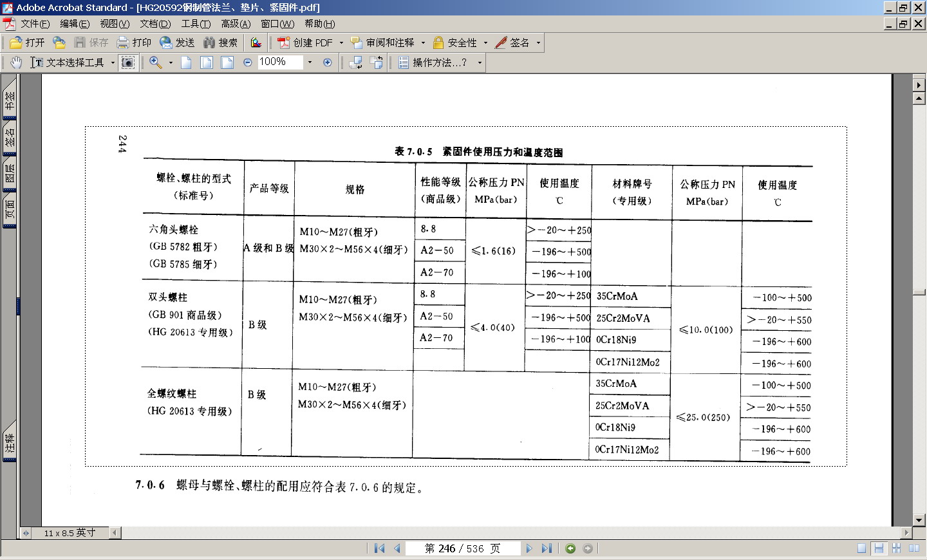927x560 pixels.
Task: Print the document with 打印 button
Action: (x=134, y=42)
